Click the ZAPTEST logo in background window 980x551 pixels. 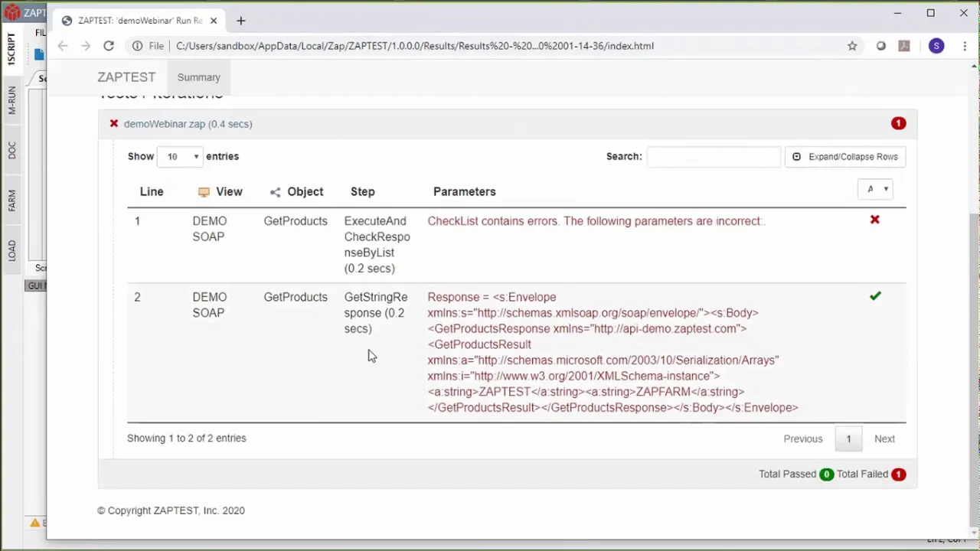[x=11, y=11]
